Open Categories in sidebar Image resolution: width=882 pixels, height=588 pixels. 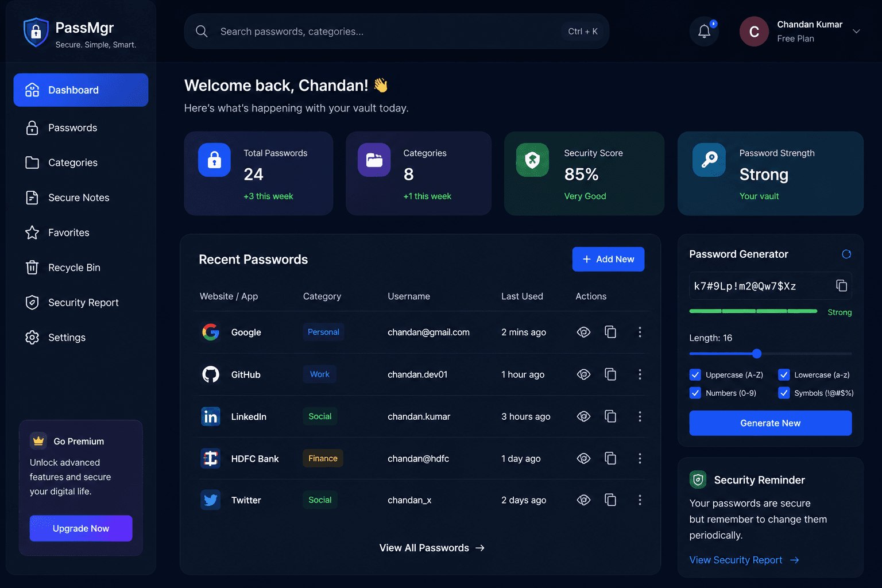(81, 163)
